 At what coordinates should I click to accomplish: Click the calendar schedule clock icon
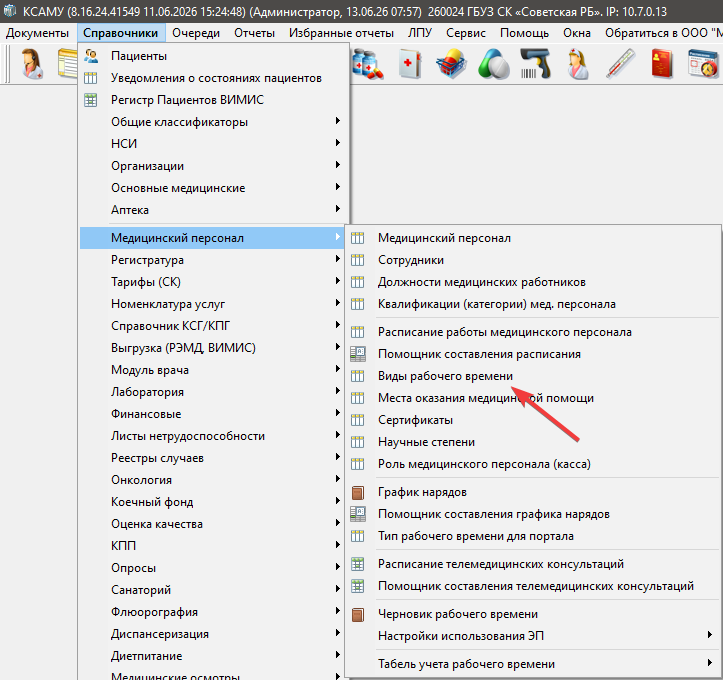[703, 64]
